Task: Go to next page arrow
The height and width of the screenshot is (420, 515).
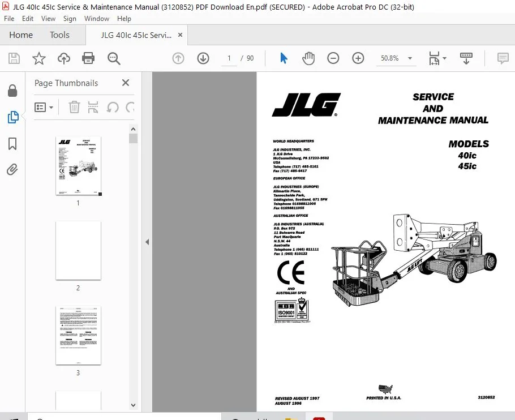Action: tap(203, 58)
